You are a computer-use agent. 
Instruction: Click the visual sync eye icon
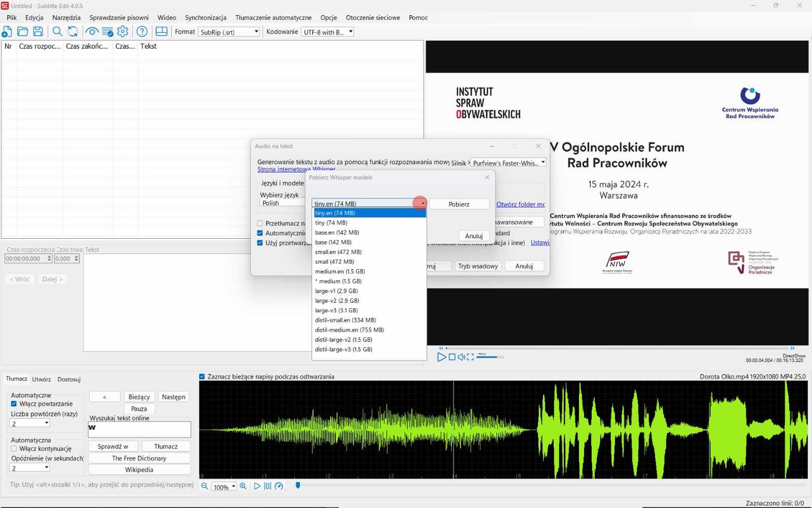[92, 31]
